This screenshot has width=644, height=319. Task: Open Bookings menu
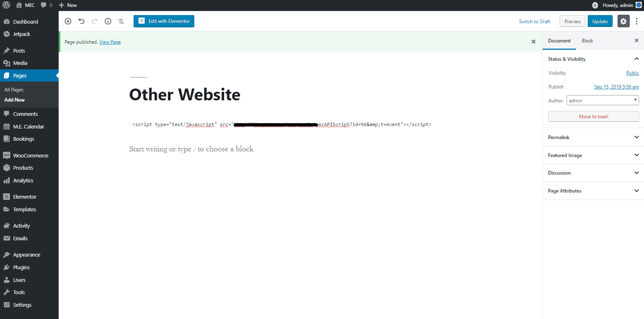point(29,139)
